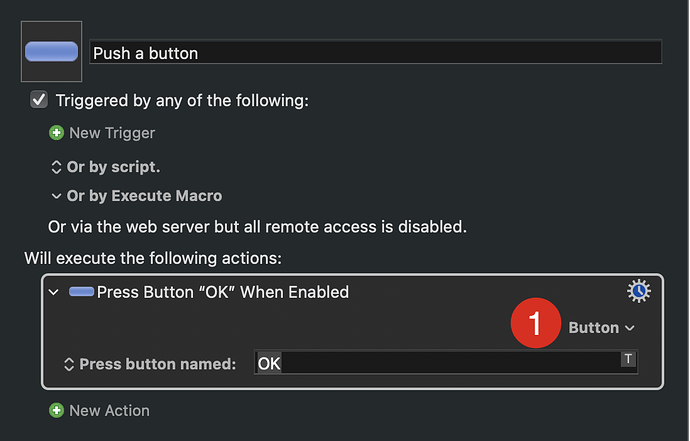
Task: Click the green plus icon for New Trigger
Action: [56, 133]
